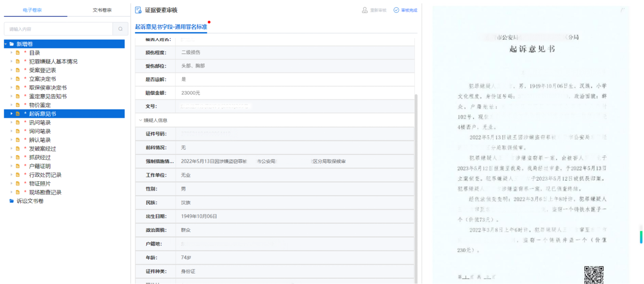This screenshot has height=284, width=644.
Task: Click the file icon beside 物价鉴定
Action: point(18,105)
